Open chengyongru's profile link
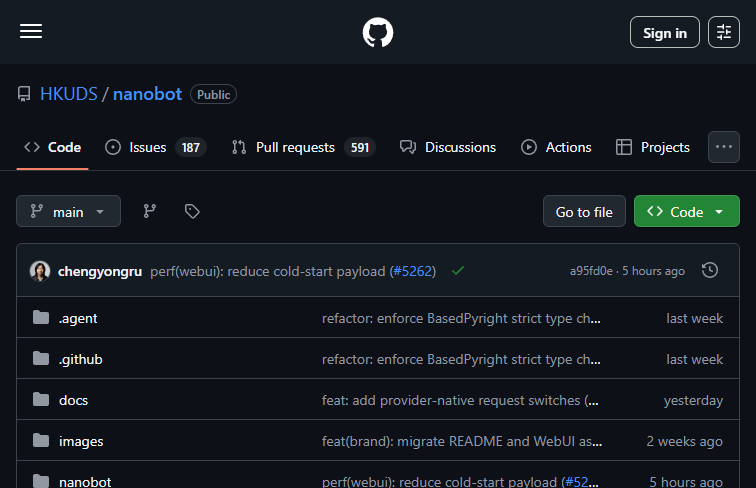 [x=100, y=271]
